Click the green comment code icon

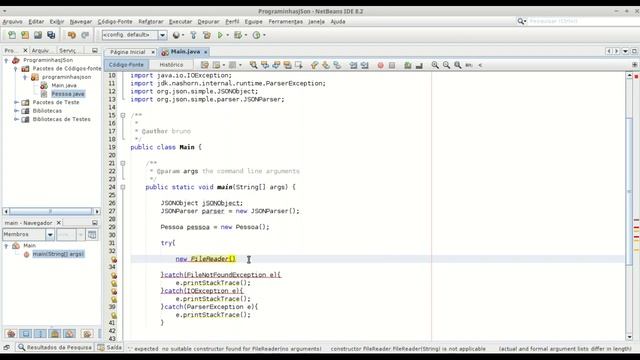click(407, 65)
